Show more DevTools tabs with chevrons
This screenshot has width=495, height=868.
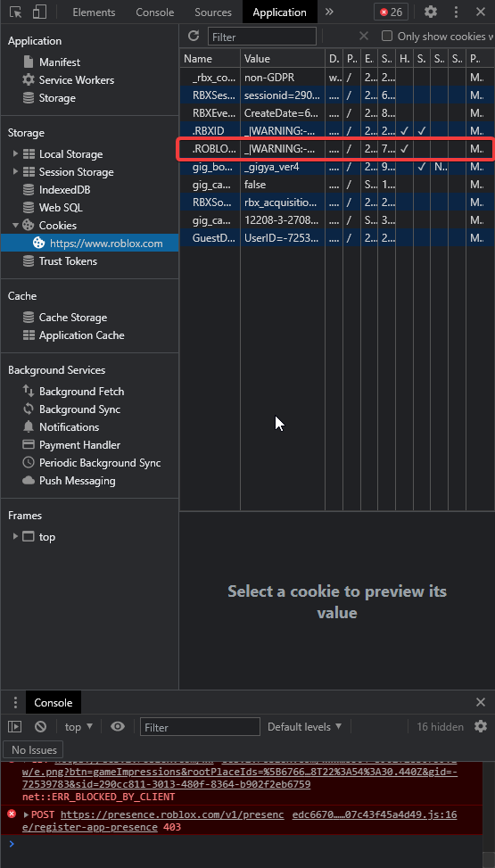329,12
